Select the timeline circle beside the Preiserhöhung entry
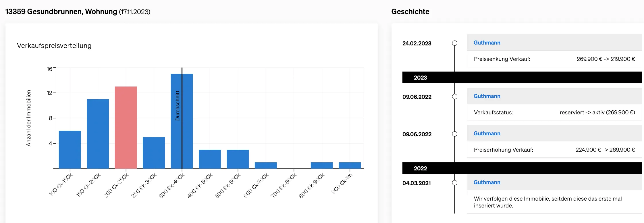 455,134
